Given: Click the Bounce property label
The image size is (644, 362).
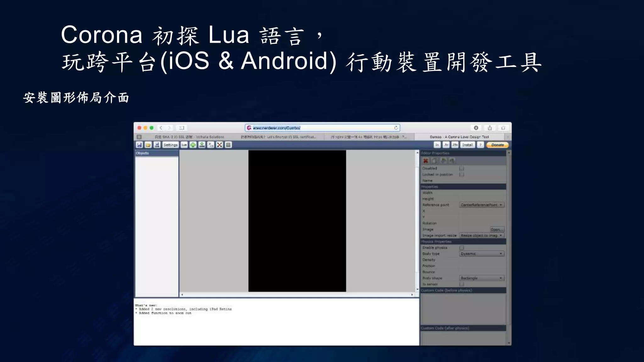Looking at the screenshot, I should click(x=429, y=272).
